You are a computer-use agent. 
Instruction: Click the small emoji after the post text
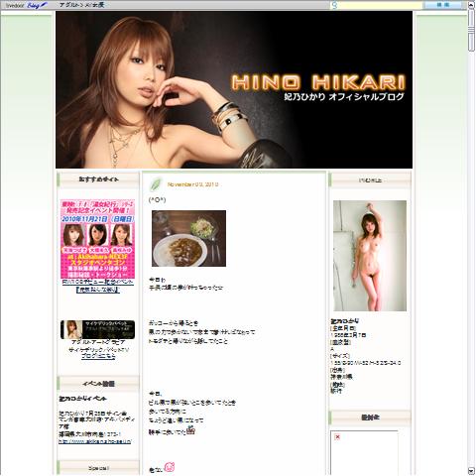click(x=190, y=430)
